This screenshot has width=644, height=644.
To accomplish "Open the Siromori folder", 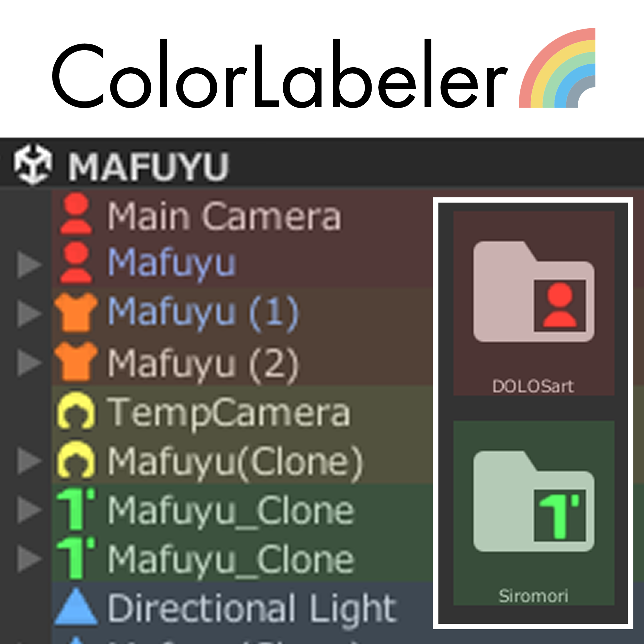I will tap(534, 513).
